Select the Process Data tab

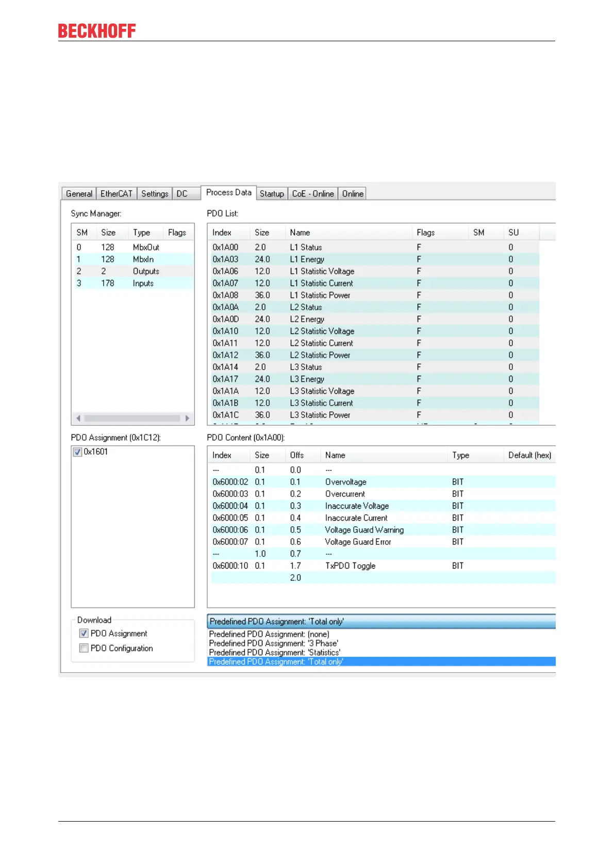pos(229,192)
